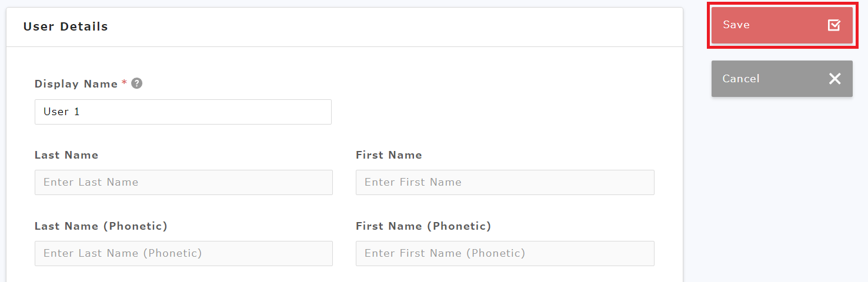Click the help icon beside Display Name
Screen dimensions: 868x282
click(136, 83)
